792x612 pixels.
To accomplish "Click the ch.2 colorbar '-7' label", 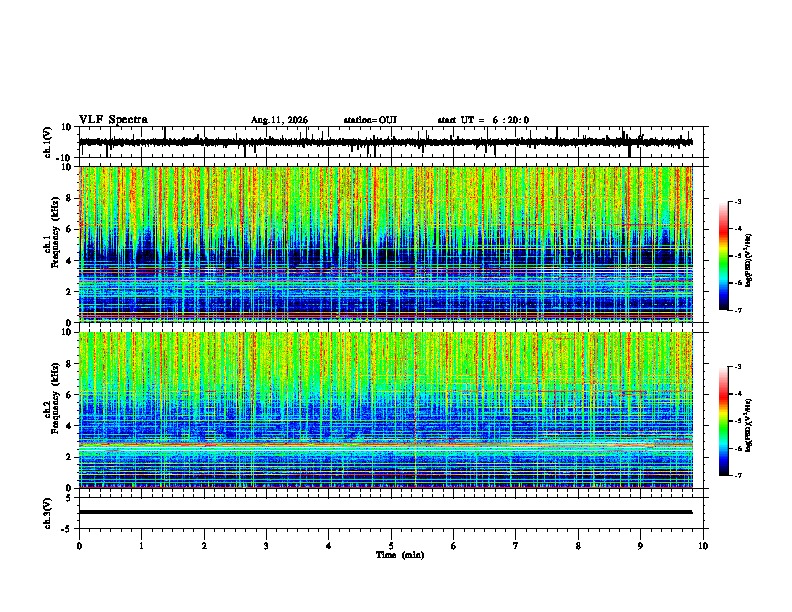I will coord(737,475).
